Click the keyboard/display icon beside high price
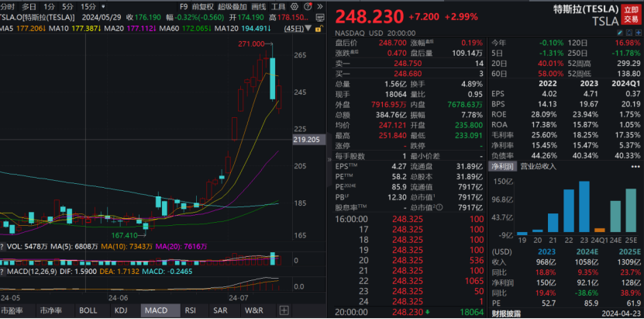The height and width of the screenshot is (319, 644). coord(320,17)
